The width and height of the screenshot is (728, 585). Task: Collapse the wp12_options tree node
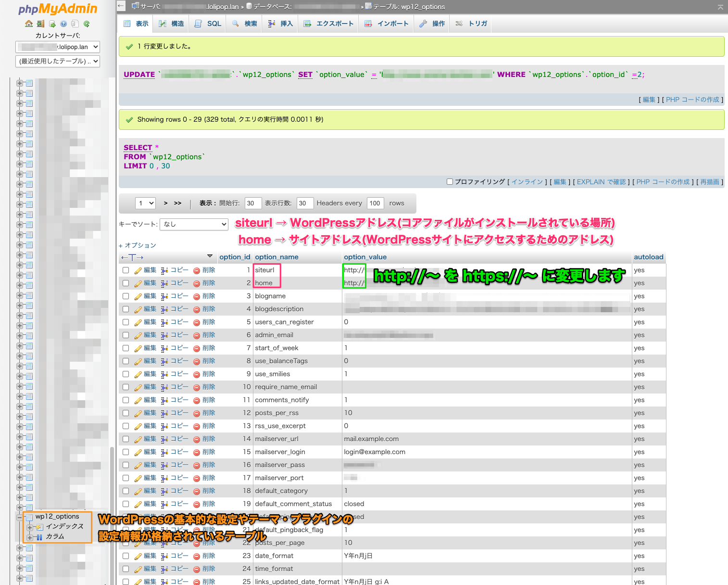click(x=20, y=517)
